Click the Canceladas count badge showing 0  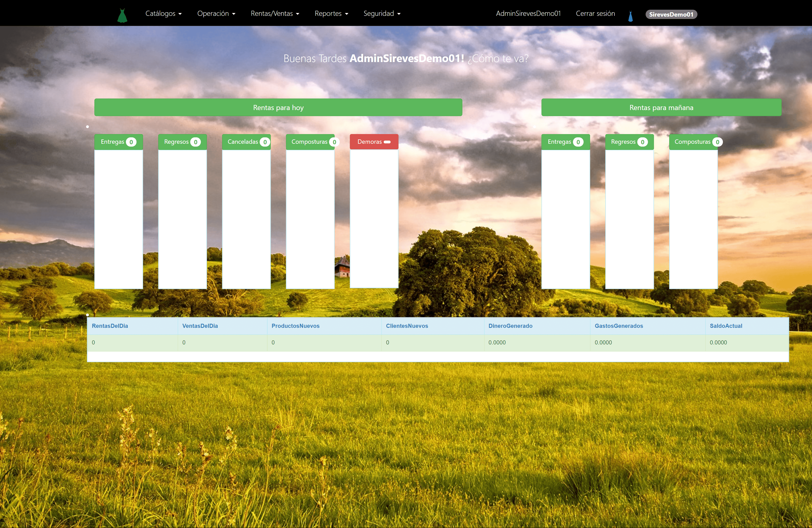265,142
